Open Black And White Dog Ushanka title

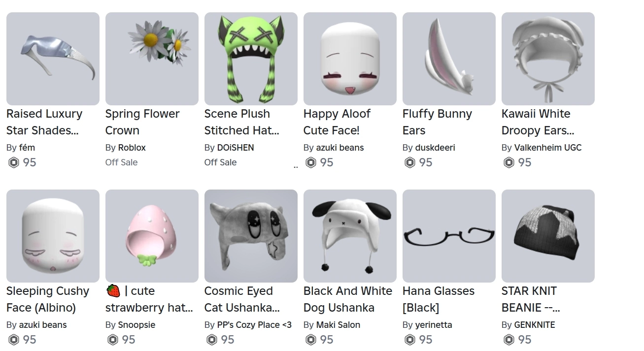[348, 299]
